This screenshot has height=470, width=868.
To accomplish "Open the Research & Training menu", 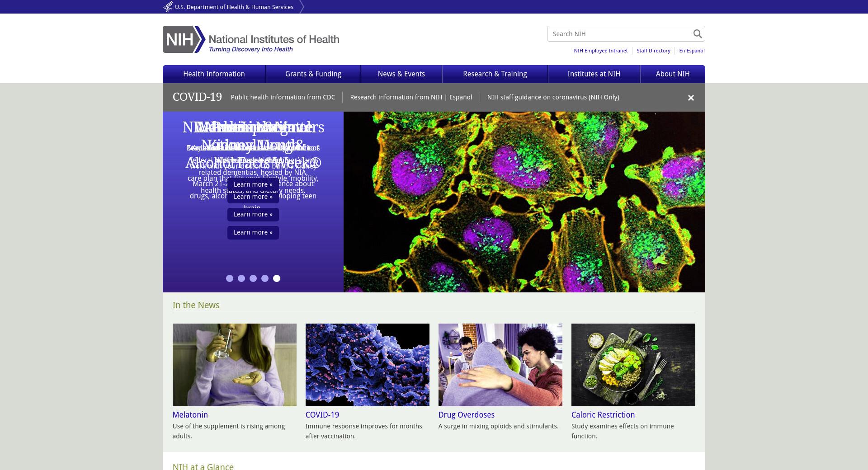I will click(x=495, y=74).
